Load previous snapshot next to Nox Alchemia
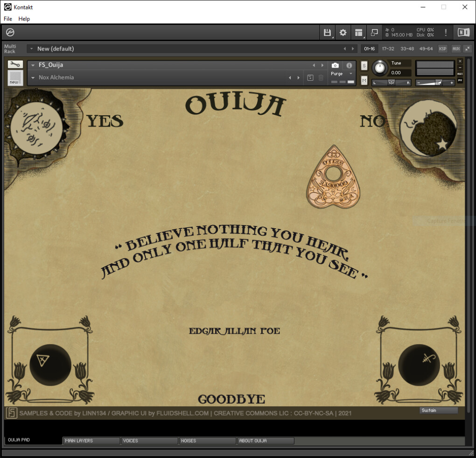This screenshot has width=476, height=458. (x=290, y=78)
